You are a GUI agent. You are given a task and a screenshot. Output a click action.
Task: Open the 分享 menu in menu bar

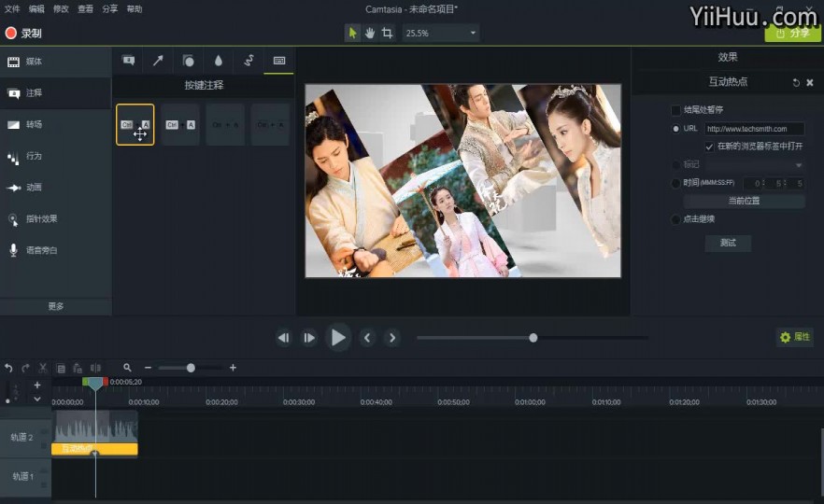point(110,9)
